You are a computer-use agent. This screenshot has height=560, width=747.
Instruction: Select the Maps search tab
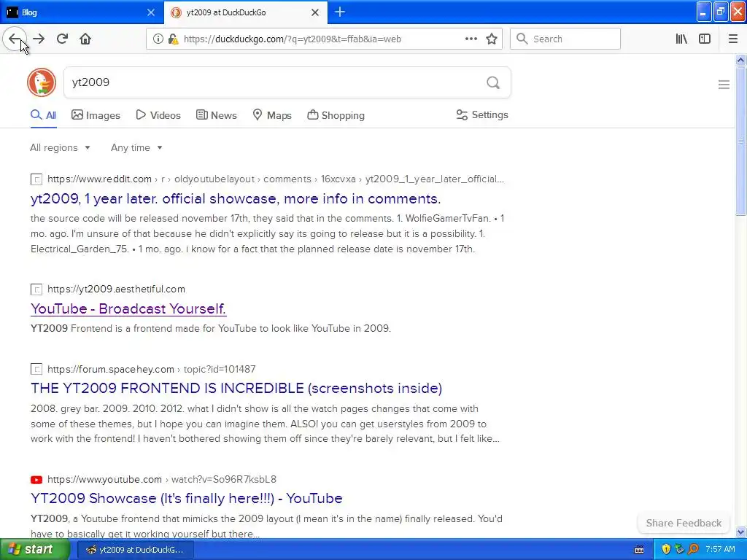[272, 115]
